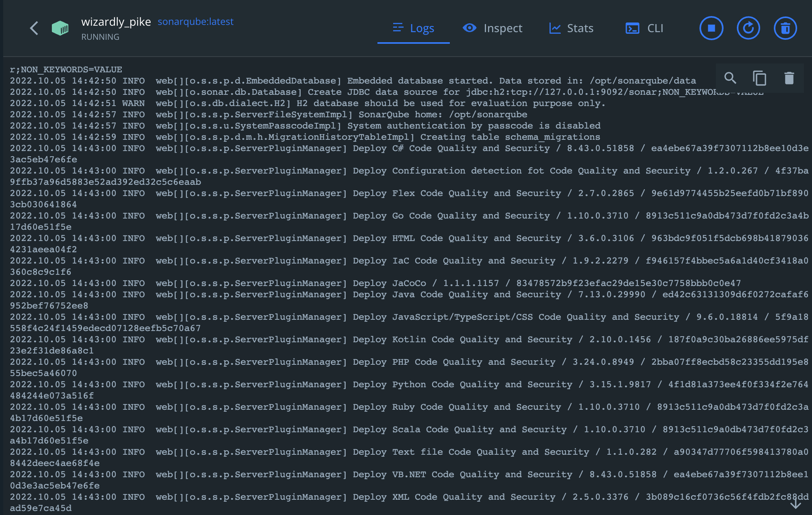The image size is (812, 515).
Task: Stop the wizardly_pike container
Action: tap(711, 28)
